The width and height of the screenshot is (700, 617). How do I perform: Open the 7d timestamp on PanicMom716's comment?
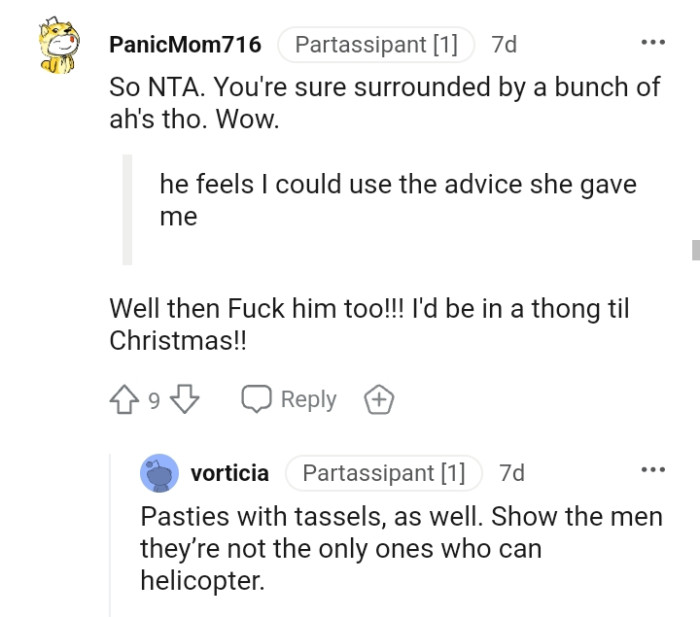504,45
